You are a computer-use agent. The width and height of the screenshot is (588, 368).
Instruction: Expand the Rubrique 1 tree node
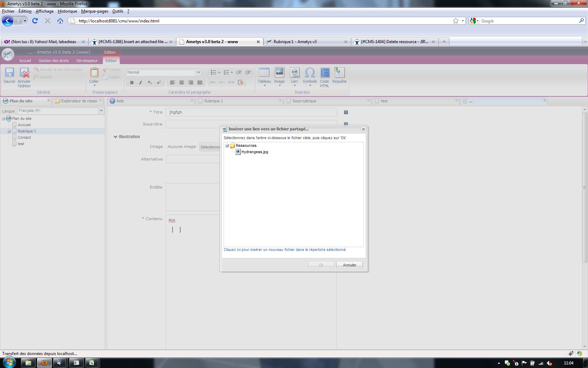(x=9, y=131)
